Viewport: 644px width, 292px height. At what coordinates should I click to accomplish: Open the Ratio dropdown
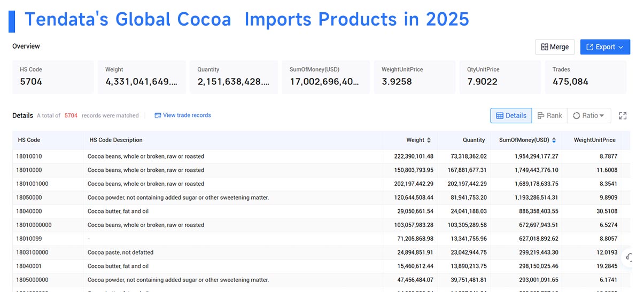pyautogui.click(x=588, y=115)
